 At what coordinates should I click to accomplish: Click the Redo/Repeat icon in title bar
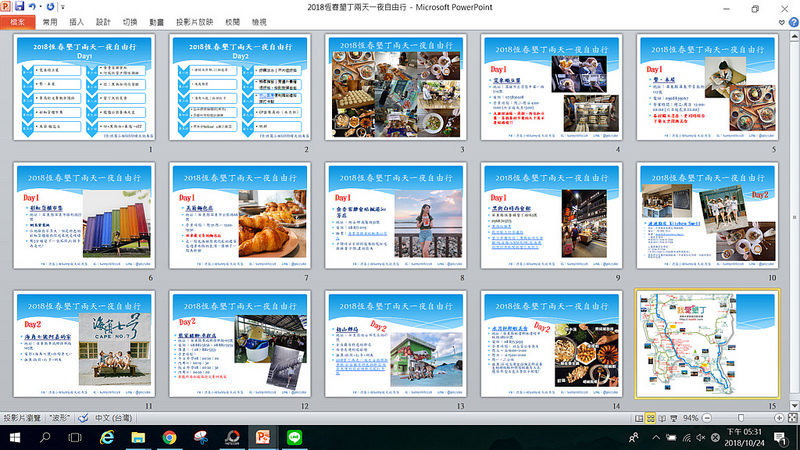coord(51,7)
